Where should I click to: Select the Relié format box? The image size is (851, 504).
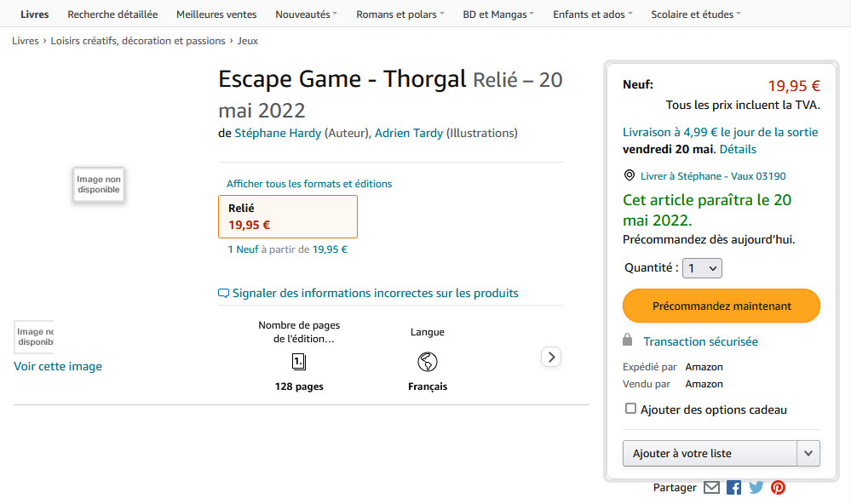(x=288, y=216)
